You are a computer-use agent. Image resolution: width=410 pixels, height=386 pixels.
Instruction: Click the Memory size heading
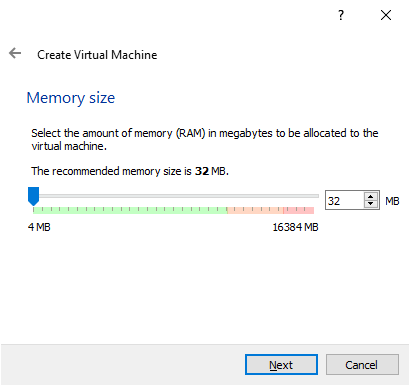(x=71, y=98)
